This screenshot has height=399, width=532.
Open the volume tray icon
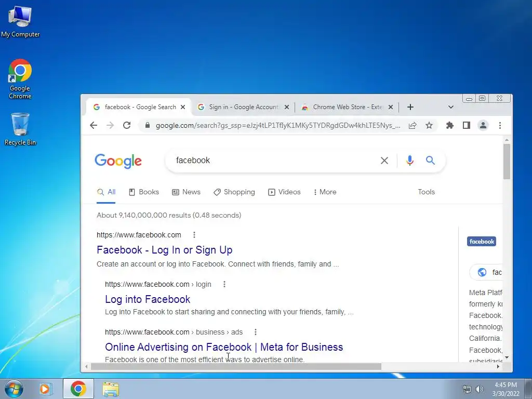tap(479, 389)
